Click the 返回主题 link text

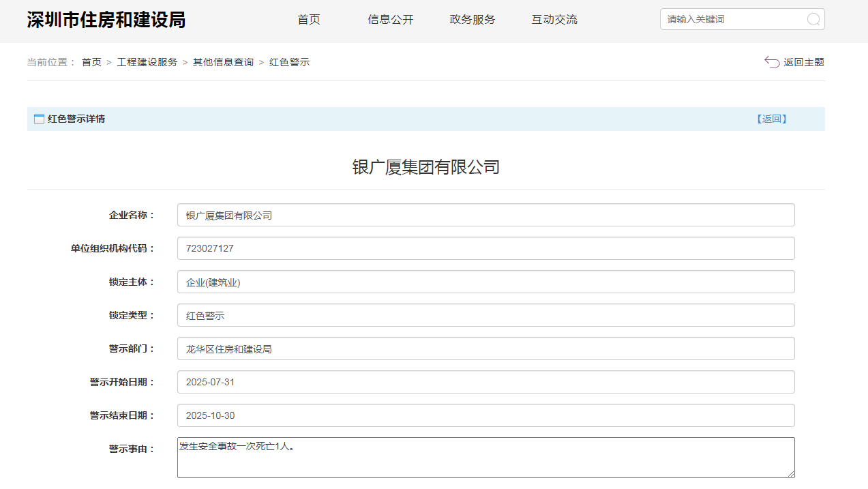804,62
